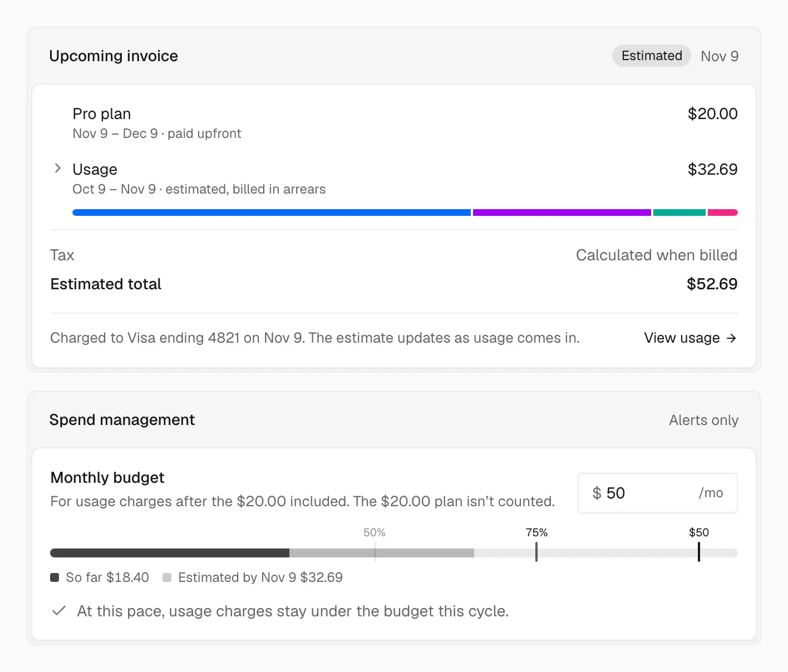Click the $50 limit marker on budget bar

699,552
